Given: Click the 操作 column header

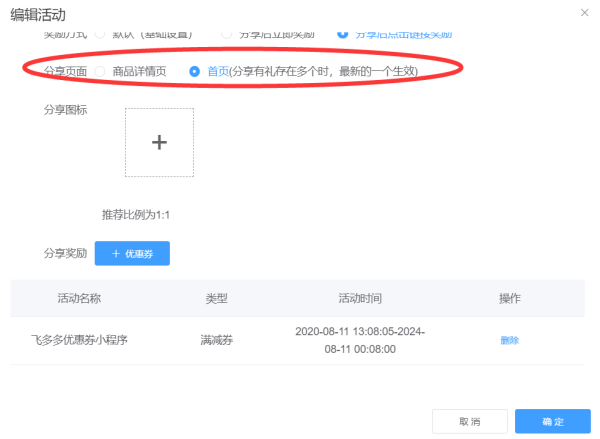Looking at the screenshot, I should [510, 298].
